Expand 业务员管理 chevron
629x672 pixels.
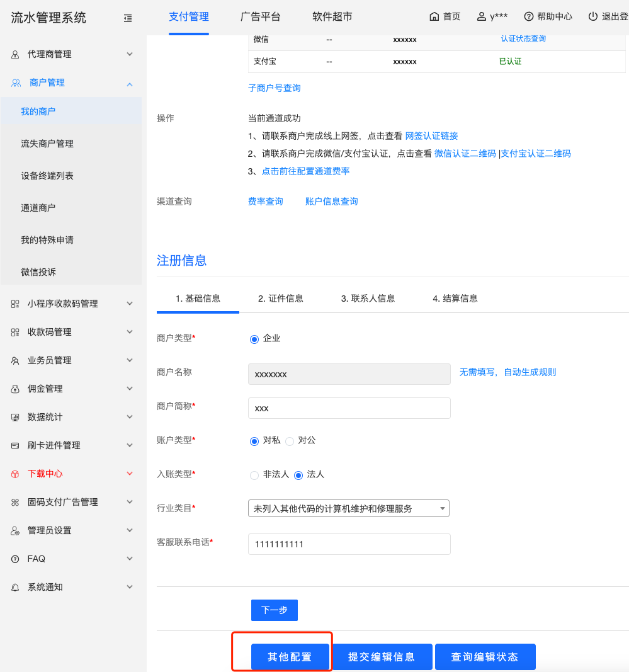(130, 360)
